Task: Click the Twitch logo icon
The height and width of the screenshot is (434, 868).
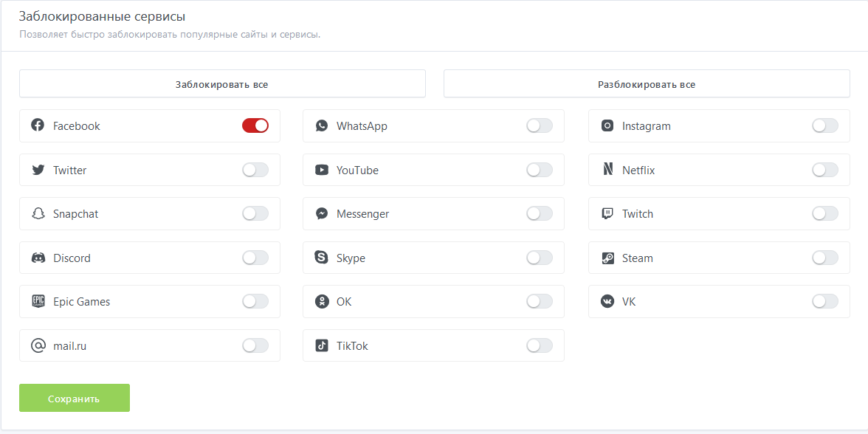Action: pyautogui.click(x=607, y=214)
